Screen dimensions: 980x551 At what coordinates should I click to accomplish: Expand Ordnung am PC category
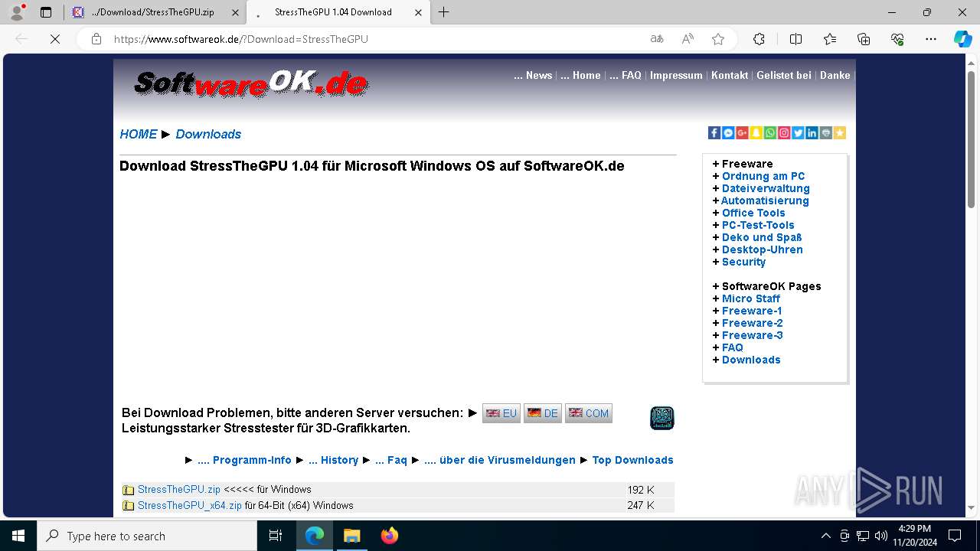tap(763, 176)
